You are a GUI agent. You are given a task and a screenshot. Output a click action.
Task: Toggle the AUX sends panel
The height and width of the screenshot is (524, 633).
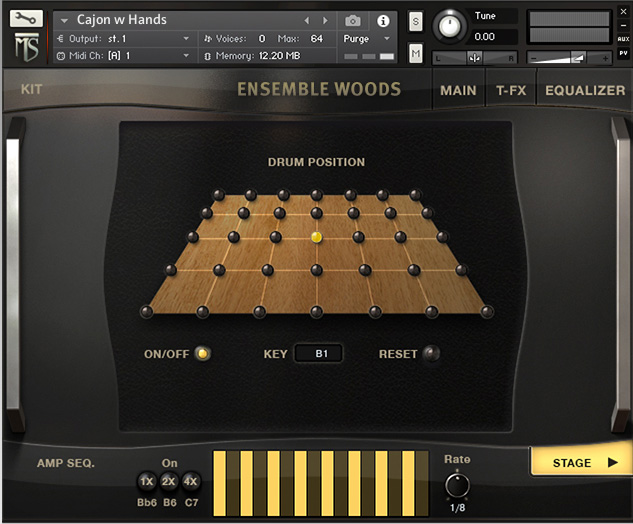pos(623,39)
